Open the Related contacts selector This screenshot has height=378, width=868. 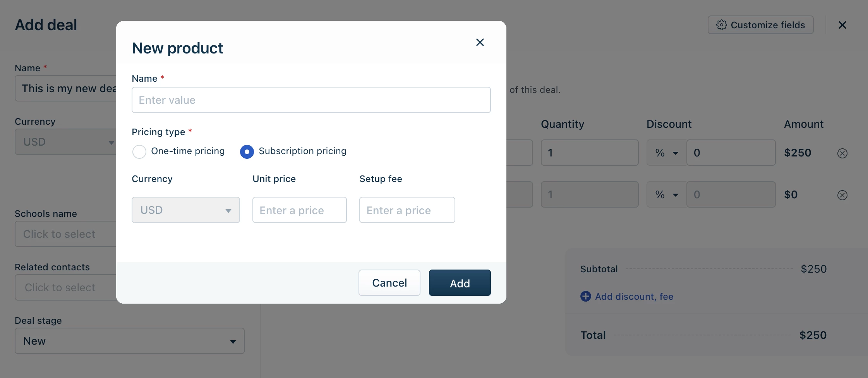pyautogui.click(x=66, y=287)
